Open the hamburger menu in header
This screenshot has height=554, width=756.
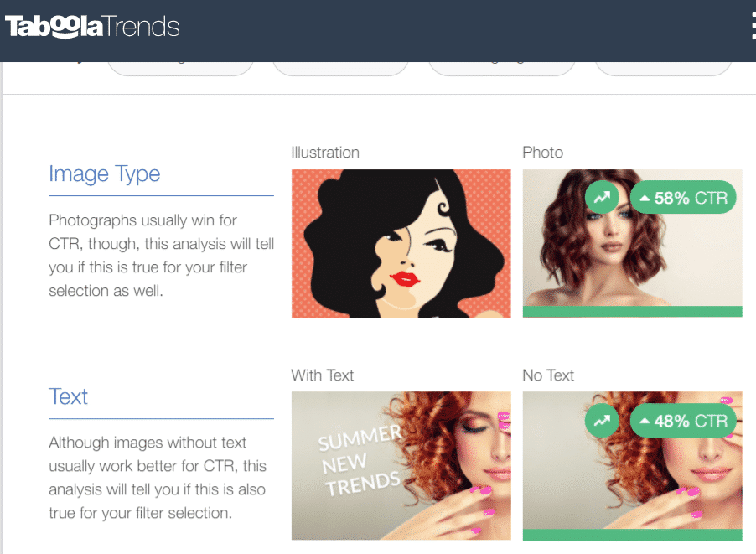[x=753, y=27]
